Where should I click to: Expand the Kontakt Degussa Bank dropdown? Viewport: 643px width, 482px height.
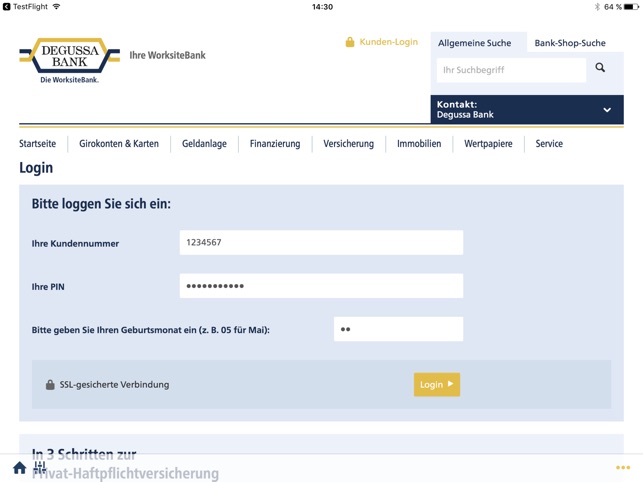[527, 110]
